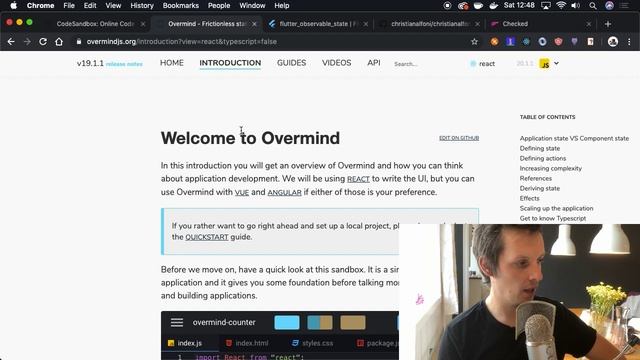Open the GUIDES section
This screenshot has width=640, height=360.
pyautogui.click(x=291, y=63)
